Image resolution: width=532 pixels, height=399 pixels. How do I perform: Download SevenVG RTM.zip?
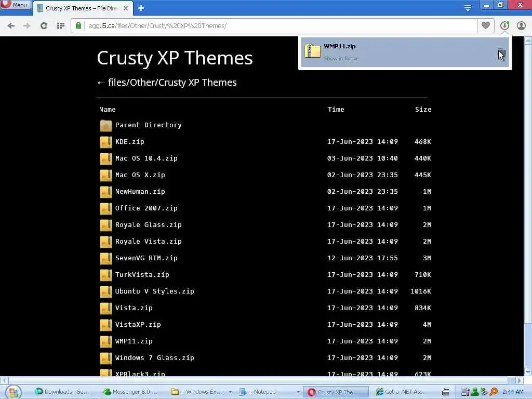(146, 258)
